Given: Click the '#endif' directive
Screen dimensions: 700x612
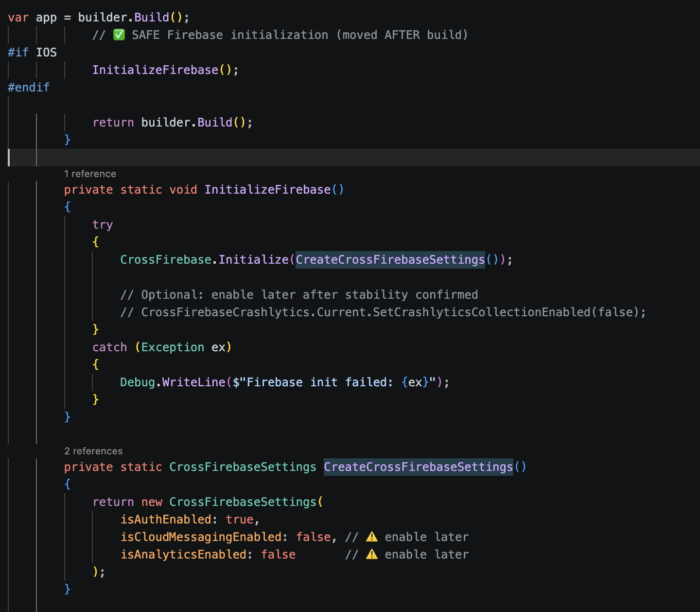Looking at the screenshot, I should 29,88.
